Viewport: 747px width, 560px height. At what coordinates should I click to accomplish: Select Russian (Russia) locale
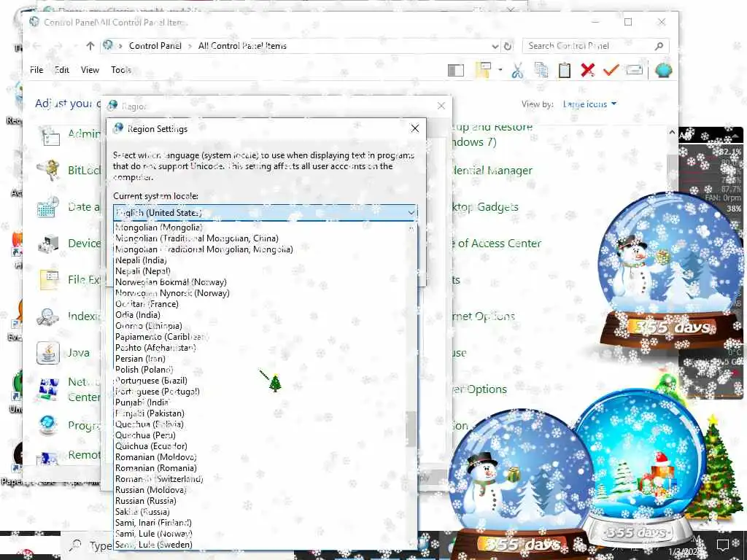point(260,502)
